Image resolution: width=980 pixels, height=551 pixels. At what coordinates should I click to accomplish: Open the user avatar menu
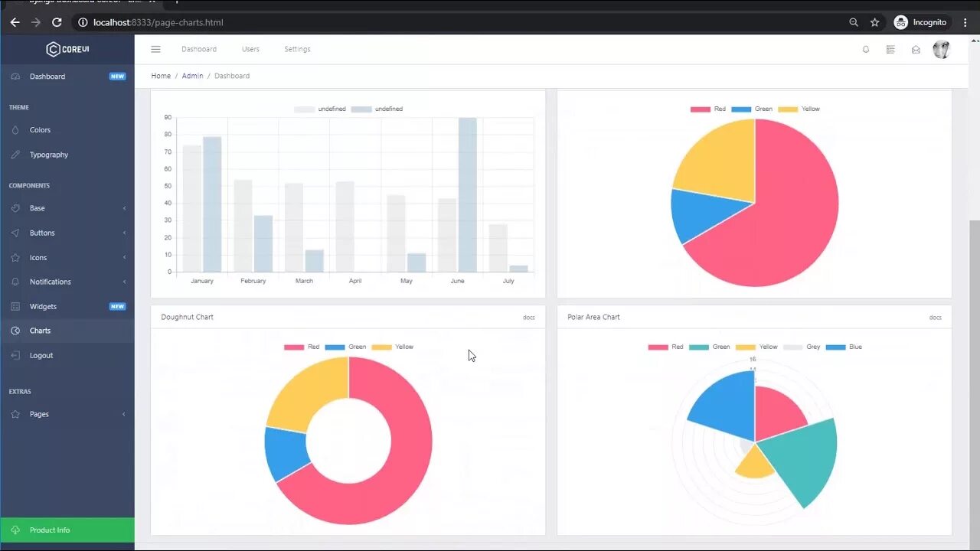click(x=941, y=49)
